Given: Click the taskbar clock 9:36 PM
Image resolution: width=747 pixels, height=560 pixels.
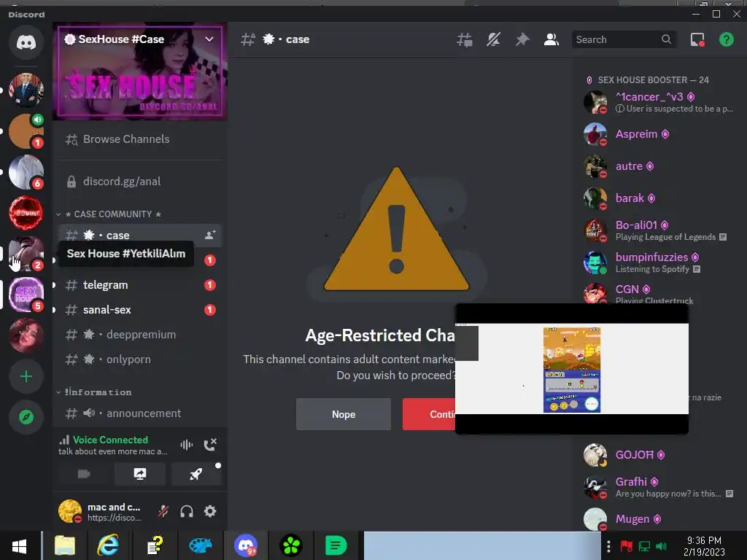Looking at the screenshot, I should (x=704, y=546).
